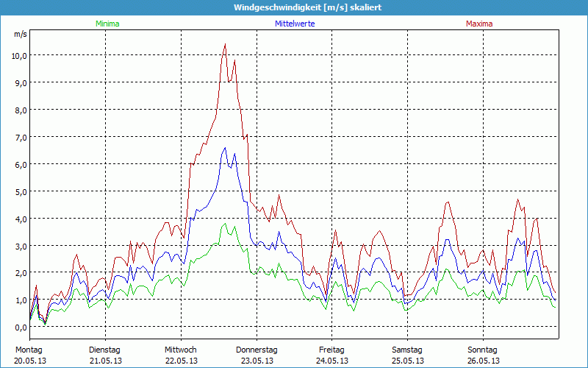Click the 22.05.13 date label
This screenshot has height=368, width=588.
click(182, 361)
